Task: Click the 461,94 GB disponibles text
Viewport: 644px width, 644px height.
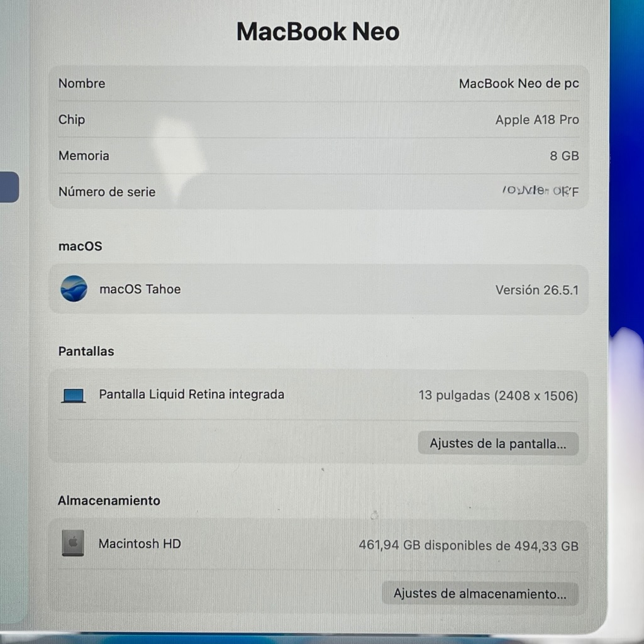Action: point(469,545)
